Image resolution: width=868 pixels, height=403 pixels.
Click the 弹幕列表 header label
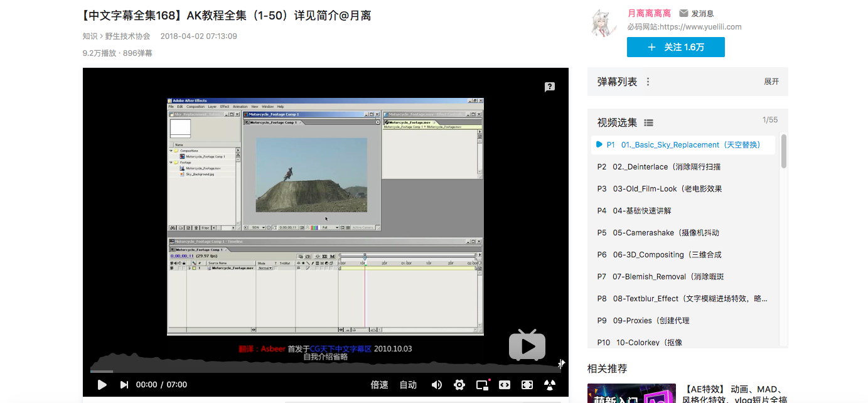(617, 82)
